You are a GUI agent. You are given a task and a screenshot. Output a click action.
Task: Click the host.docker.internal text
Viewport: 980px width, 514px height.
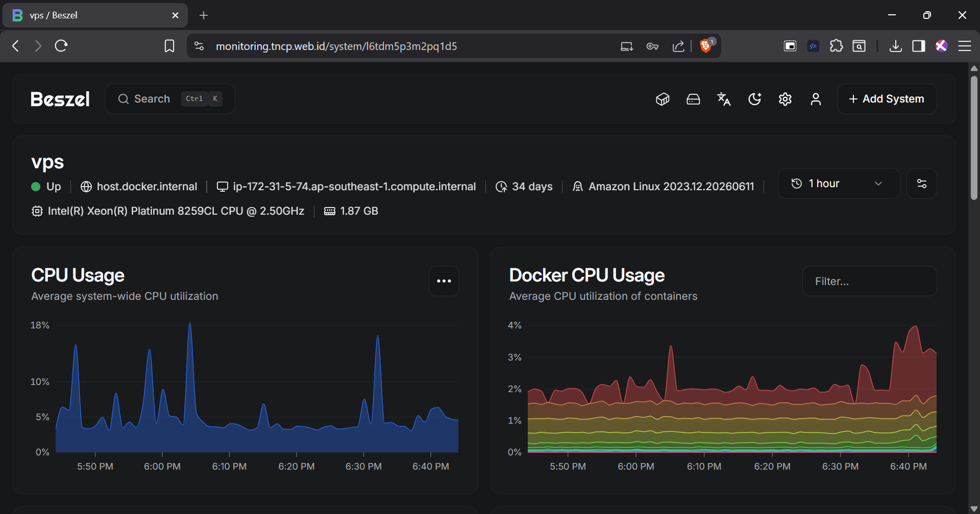point(147,187)
